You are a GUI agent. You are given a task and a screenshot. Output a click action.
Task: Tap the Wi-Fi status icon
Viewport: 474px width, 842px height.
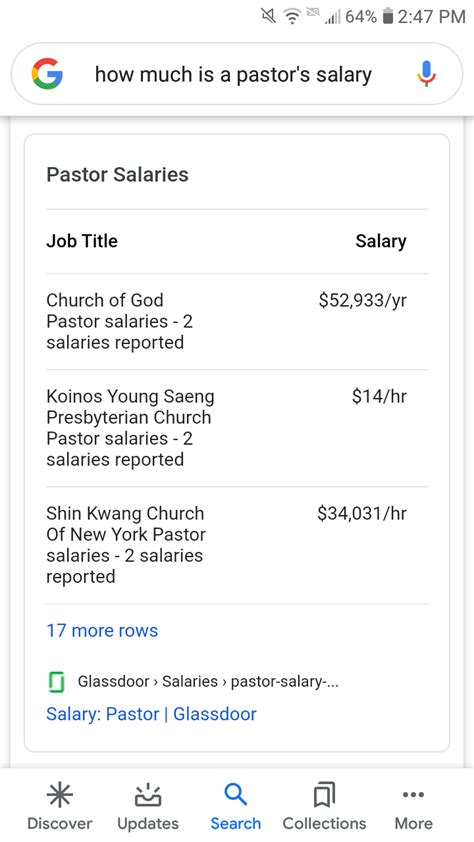(x=293, y=17)
